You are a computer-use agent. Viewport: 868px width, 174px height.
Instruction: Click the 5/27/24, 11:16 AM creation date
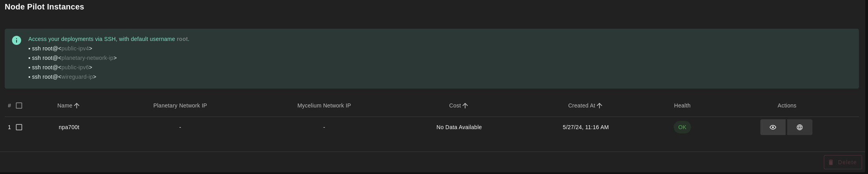tap(585, 127)
